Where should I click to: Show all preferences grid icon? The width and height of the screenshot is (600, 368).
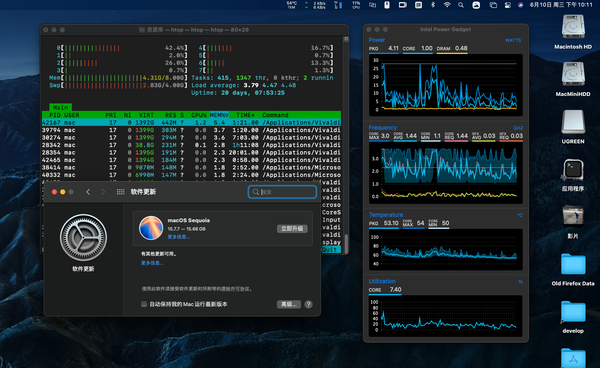coord(121,192)
